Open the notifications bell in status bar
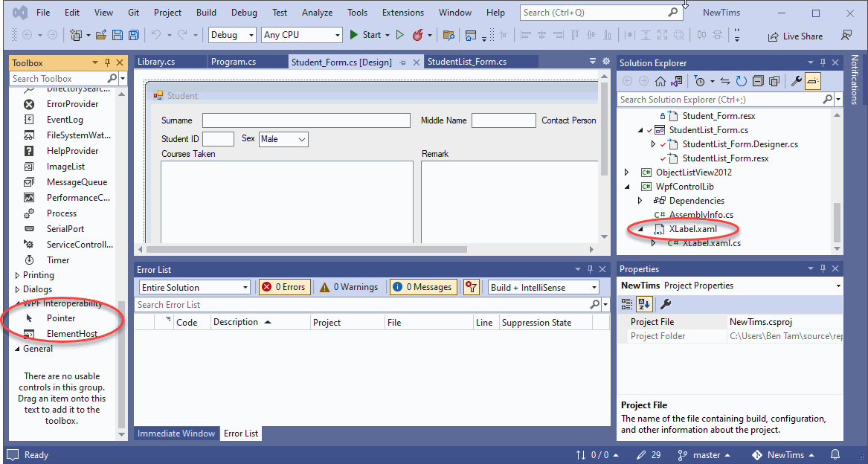Screen dimensions: 868x464 (835, 454)
